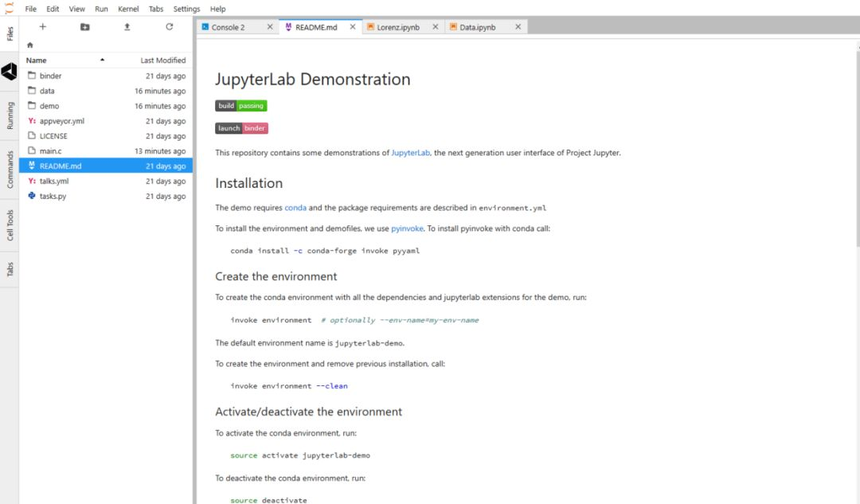860x504 pixels.
Task: Click the demo folder icon
Action: click(x=32, y=105)
